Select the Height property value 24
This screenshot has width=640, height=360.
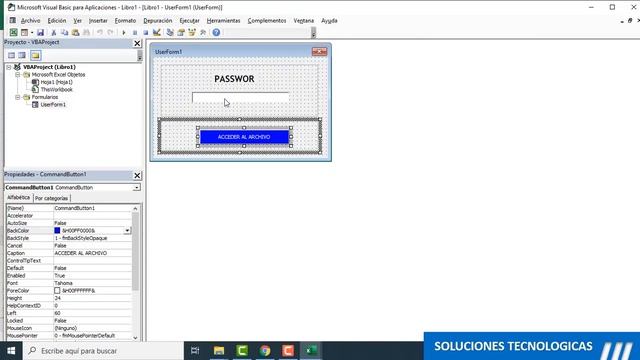point(57,298)
